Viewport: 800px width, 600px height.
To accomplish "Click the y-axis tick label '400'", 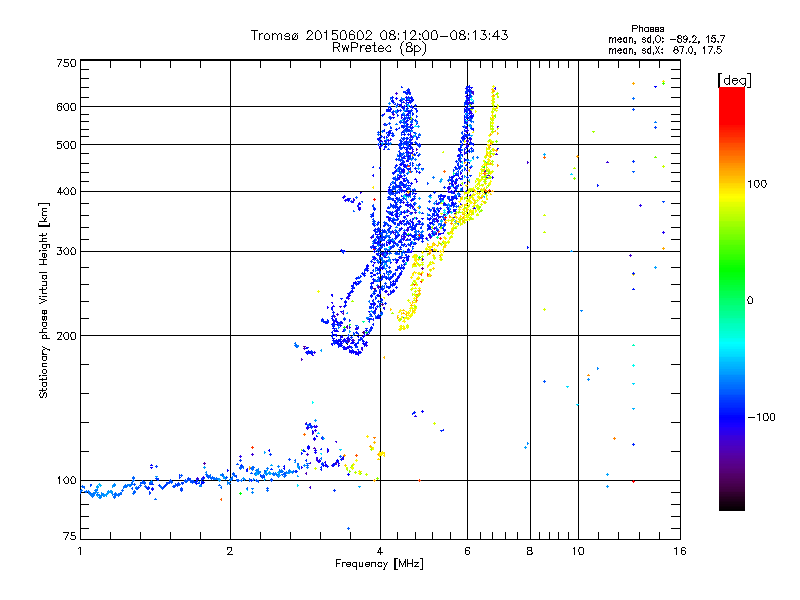I will 66,191.
